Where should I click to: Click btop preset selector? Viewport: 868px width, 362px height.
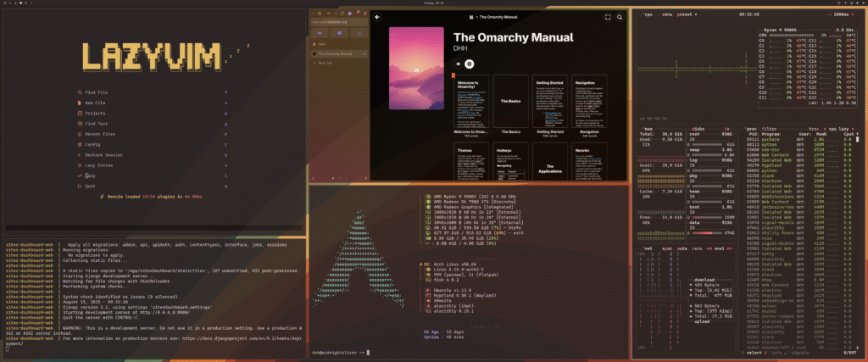(685, 14)
